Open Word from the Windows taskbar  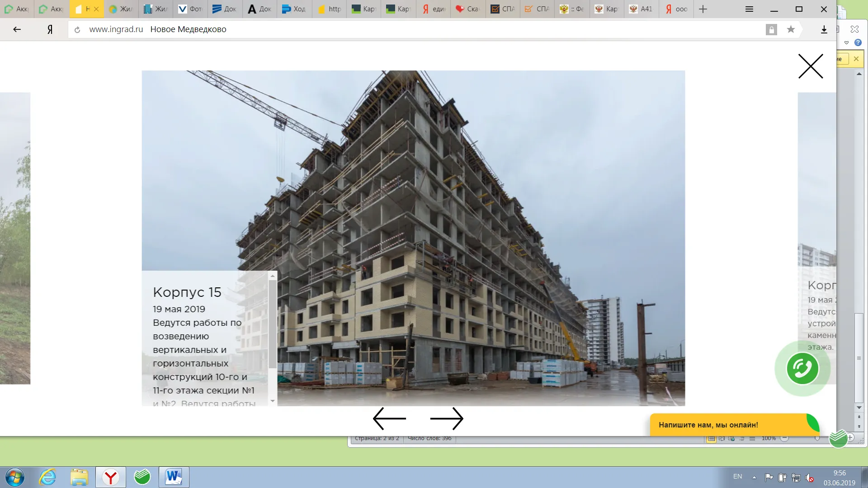[x=174, y=477]
